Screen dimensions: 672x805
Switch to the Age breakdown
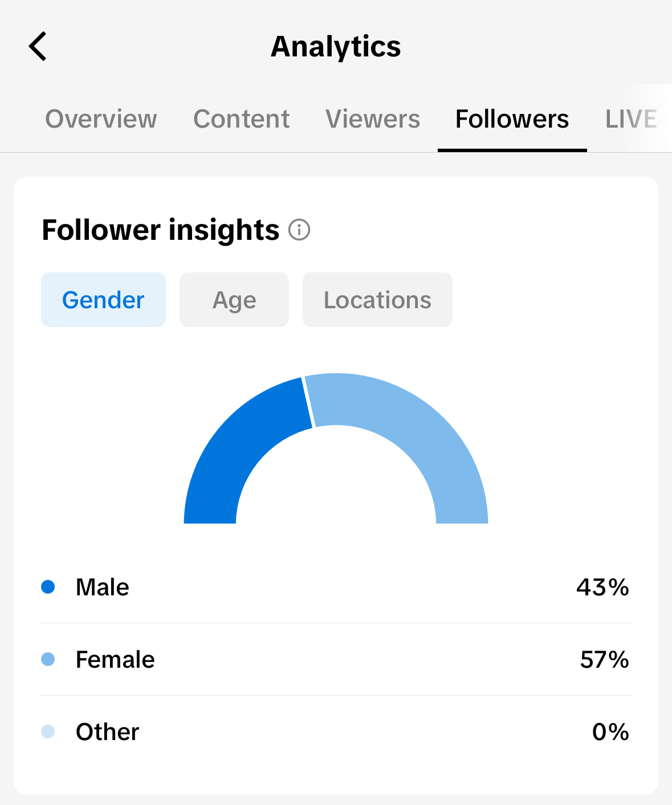234,299
